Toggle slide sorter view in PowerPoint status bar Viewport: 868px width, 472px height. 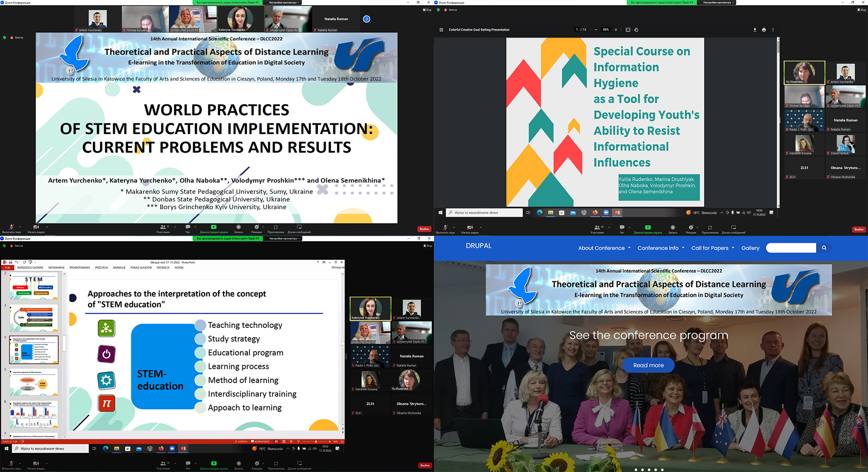click(284, 441)
